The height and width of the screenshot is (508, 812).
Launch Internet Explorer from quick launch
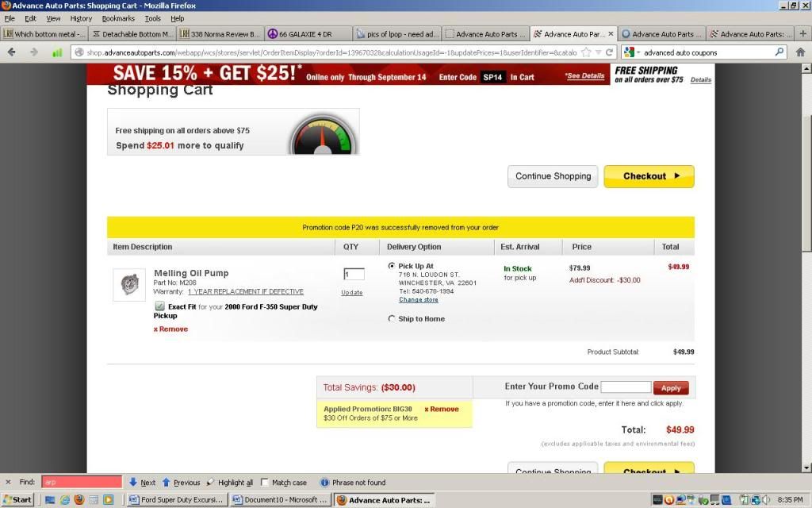(65, 500)
